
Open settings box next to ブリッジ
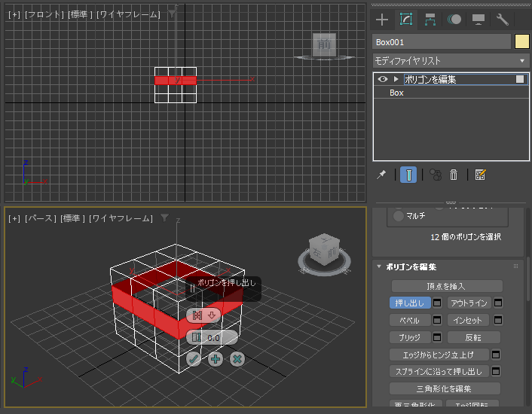[437, 337]
